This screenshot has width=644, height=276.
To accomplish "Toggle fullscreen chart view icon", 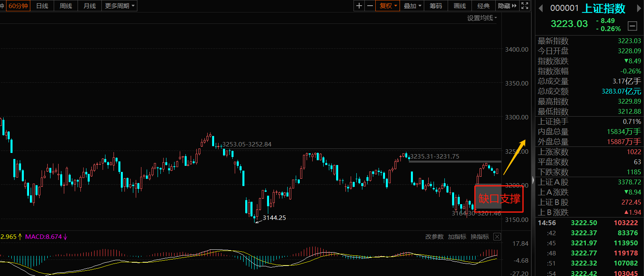I will click(x=525, y=6).
